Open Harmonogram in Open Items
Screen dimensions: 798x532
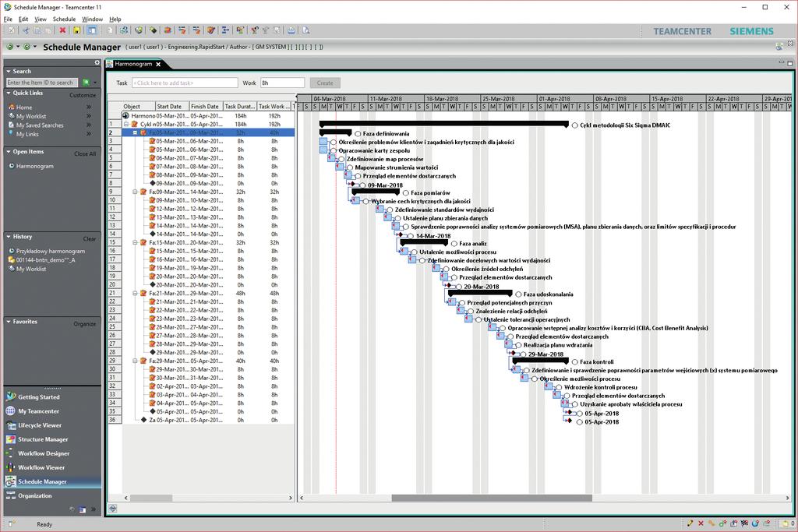coord(34,167)
